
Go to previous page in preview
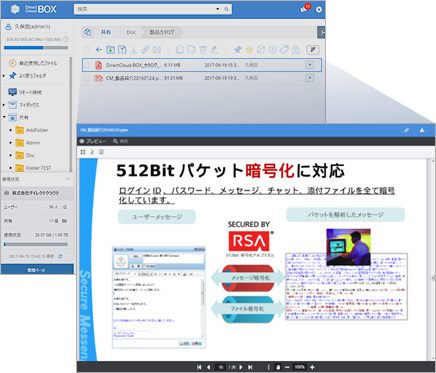pyautogui.click(x=209, y=367)
